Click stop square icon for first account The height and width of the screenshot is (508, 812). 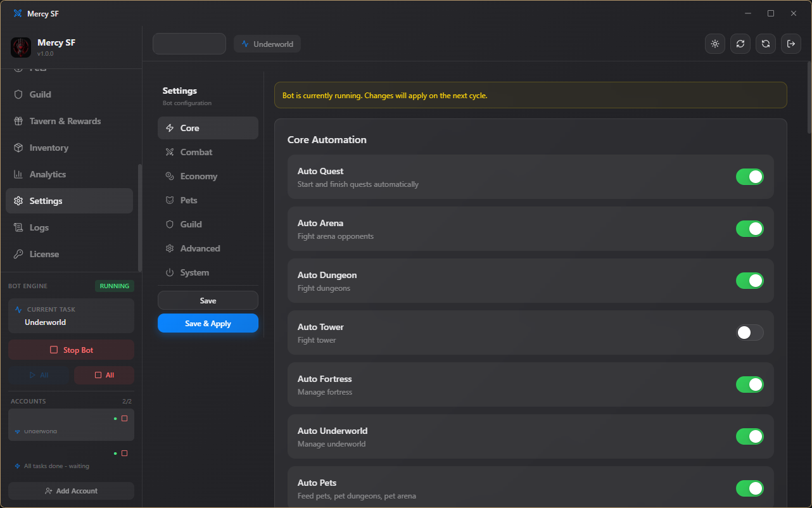pos(124,418)
